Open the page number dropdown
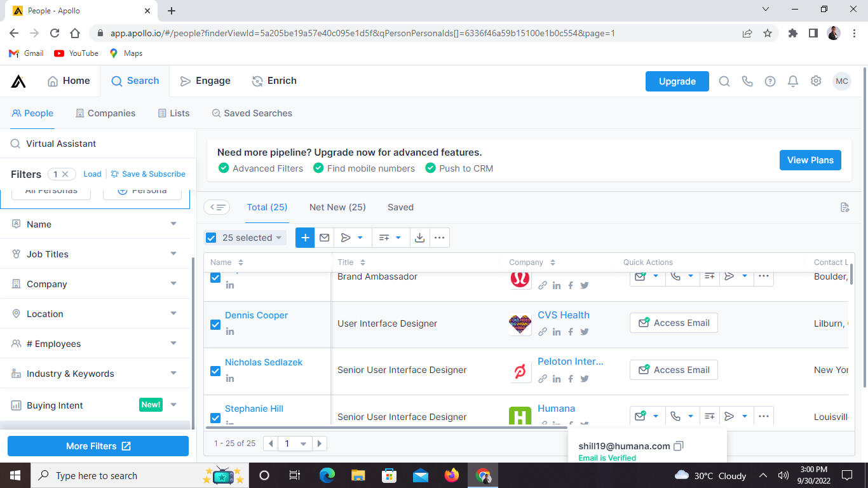 pyautogui.click(x=295, y=444)
